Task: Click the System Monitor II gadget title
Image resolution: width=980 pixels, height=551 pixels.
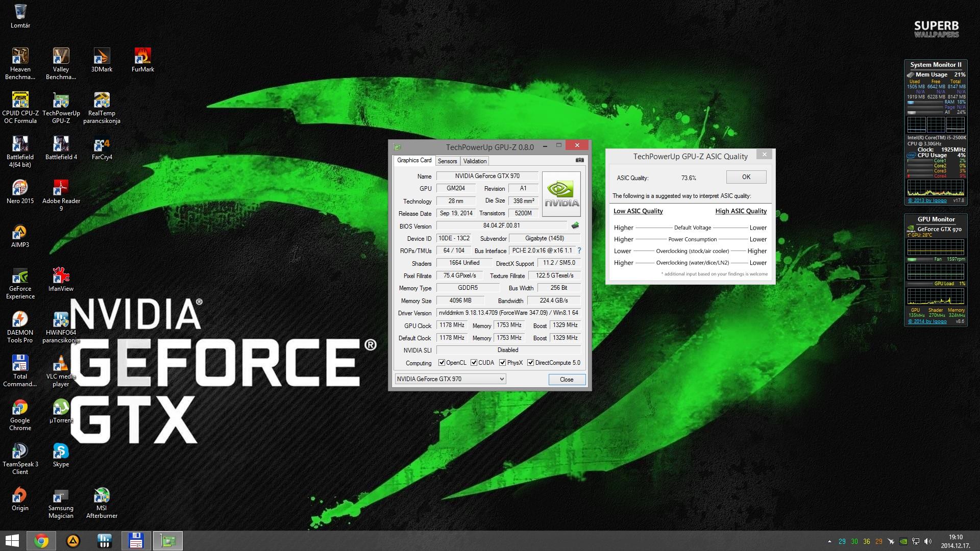Action: coord(936,65)
